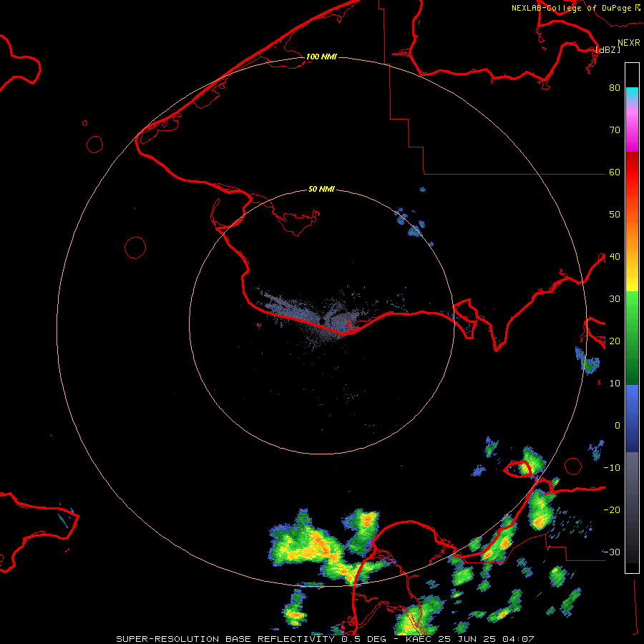The width and height of the screenshot is (644, 644).
Task: Click the 70 value on the dBZ scale
Action: click(615, 130)
